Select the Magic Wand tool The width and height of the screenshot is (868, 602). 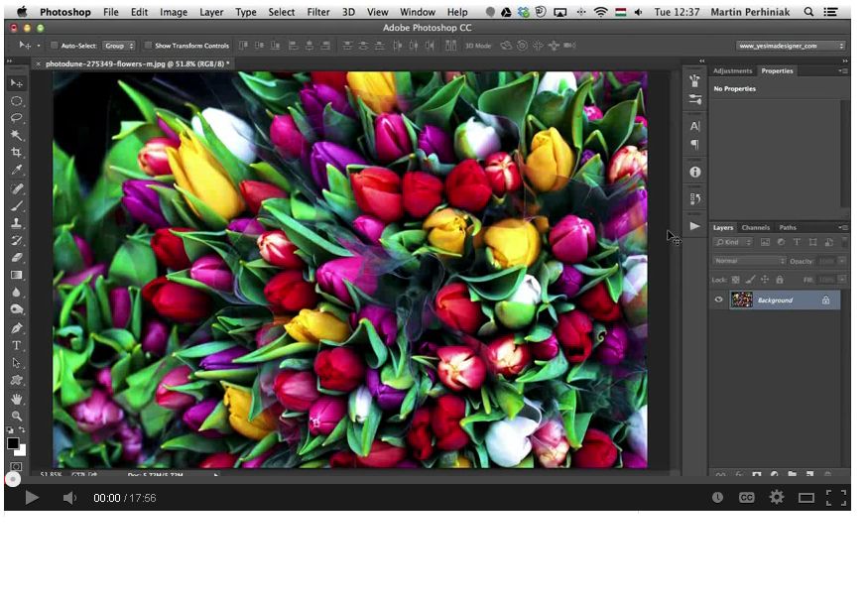click(x=16, y=135)
